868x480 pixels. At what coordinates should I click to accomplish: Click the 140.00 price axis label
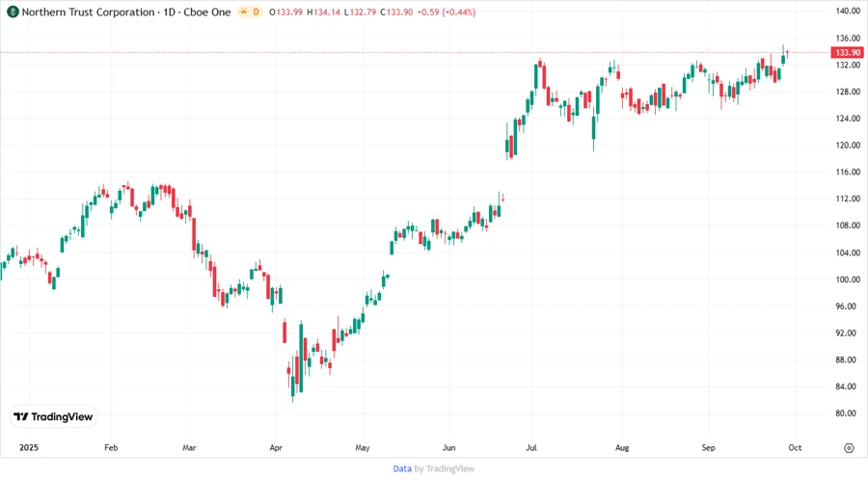(x=848, y=11)
